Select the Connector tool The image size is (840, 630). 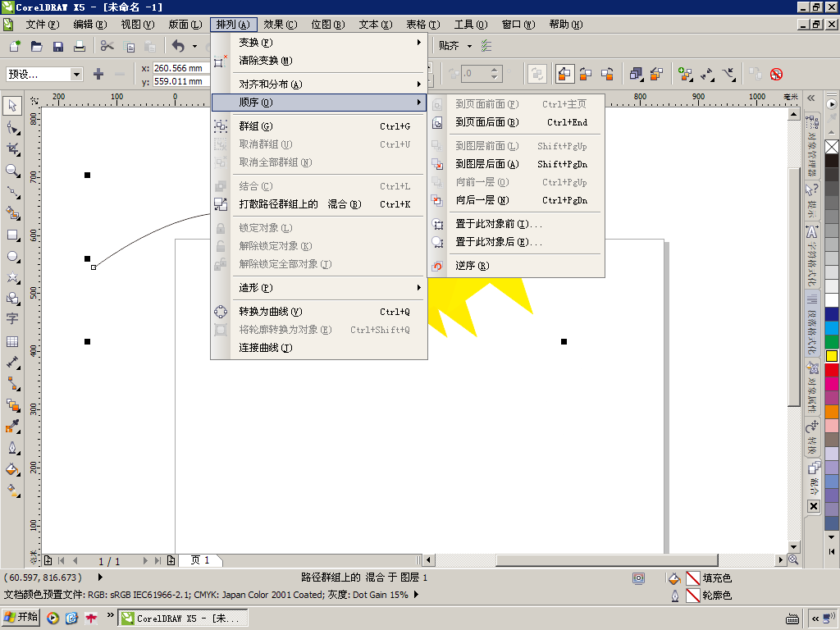11,384
